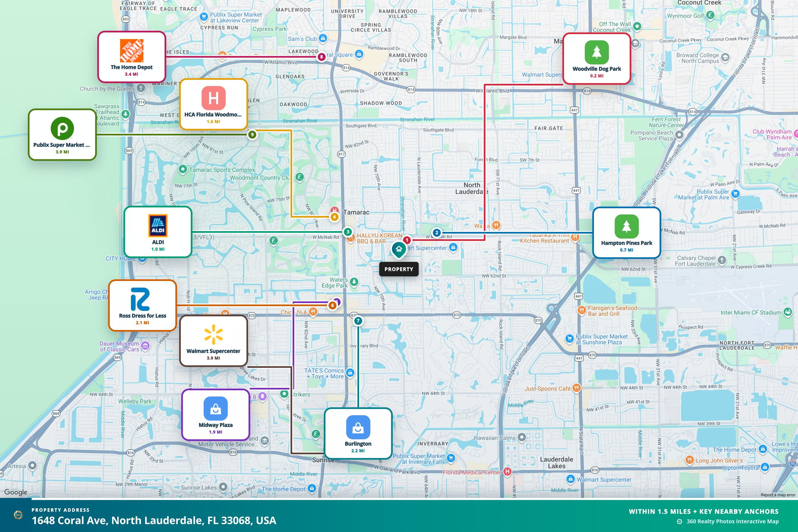Viewport: 798px width, 532px height.
Task: Open the Burlington 2.2 MI card
Action: tap(358, 434)
